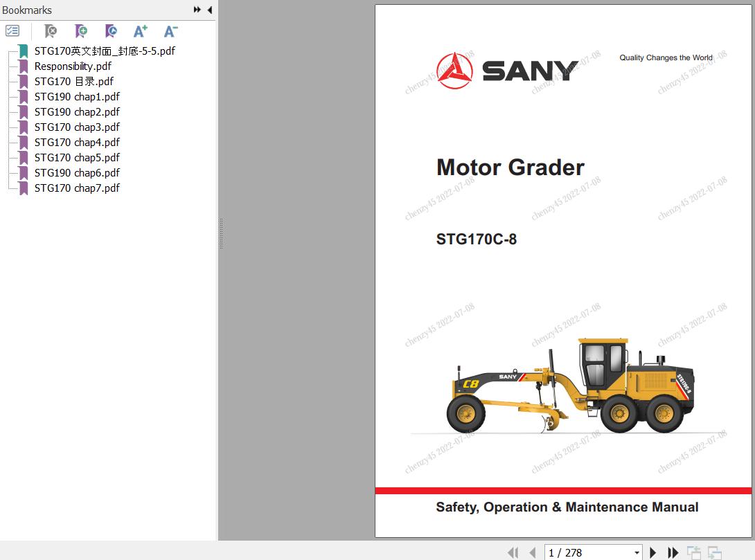Click the motor grader image
Viewport: 755px width, 560px height.
coord(571,384)
